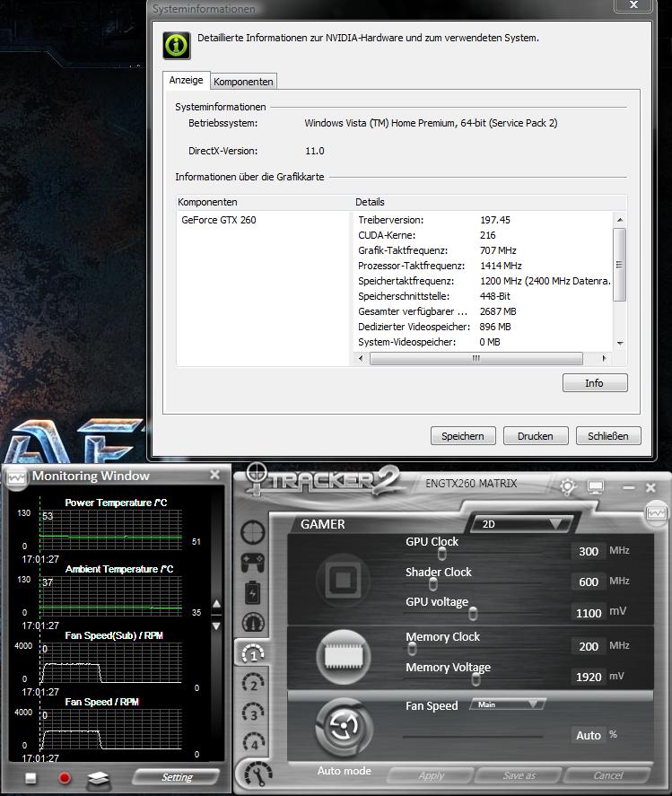Close the Monitoring Window
The image size is (672, 796).
pos(215,474)
